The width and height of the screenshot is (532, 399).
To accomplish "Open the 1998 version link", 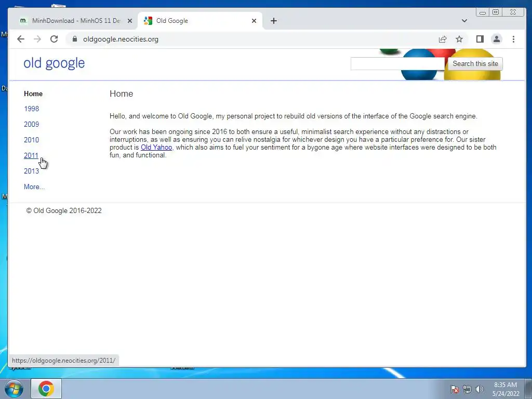I will tap(32, 109).
